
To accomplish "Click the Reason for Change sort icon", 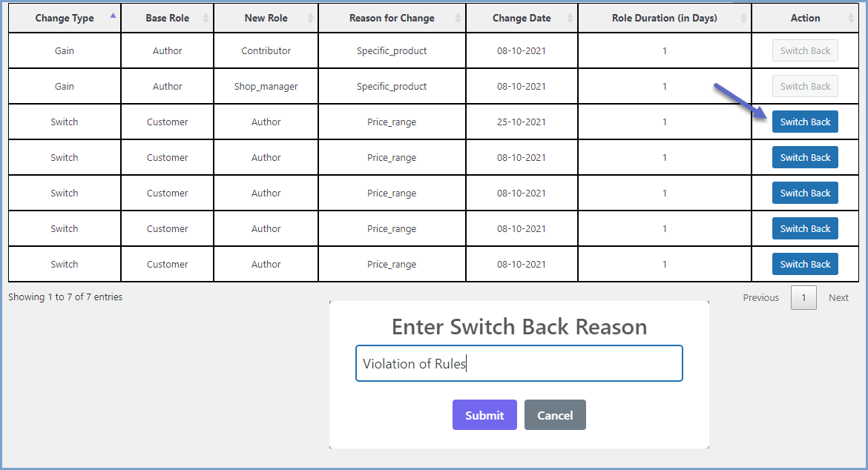I will coord(458,17).
